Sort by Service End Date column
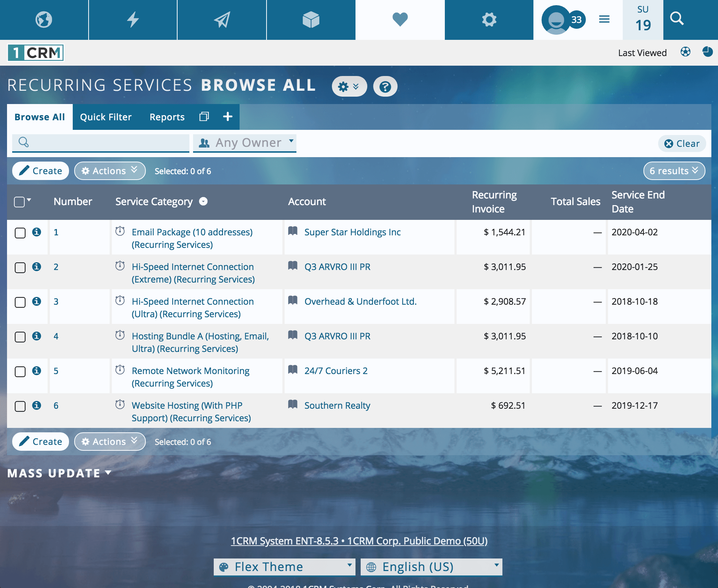 pyautogui.click(x=638, y=202)
